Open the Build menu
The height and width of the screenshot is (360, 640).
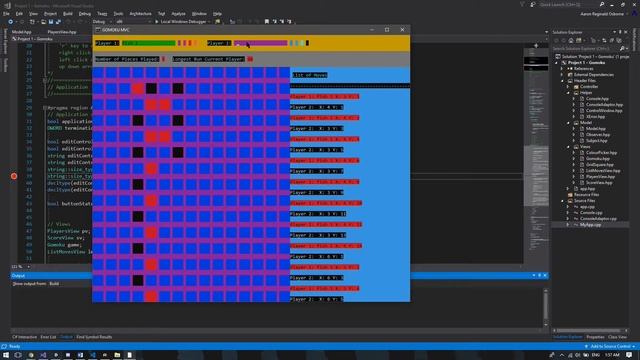(68, 13)
